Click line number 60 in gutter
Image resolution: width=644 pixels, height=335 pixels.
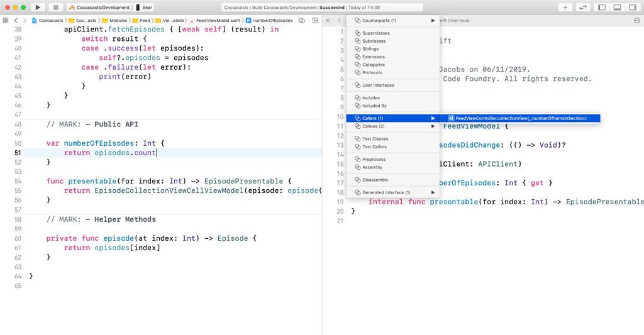click(18, 238)
